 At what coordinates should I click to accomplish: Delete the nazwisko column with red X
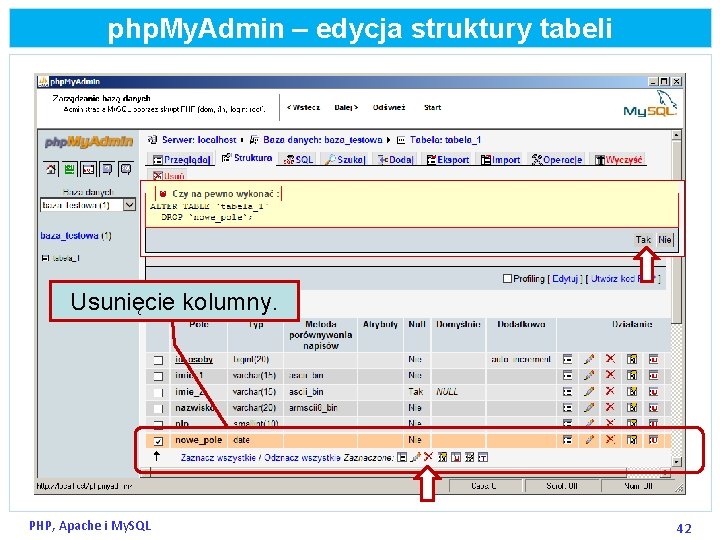point(610,407)
